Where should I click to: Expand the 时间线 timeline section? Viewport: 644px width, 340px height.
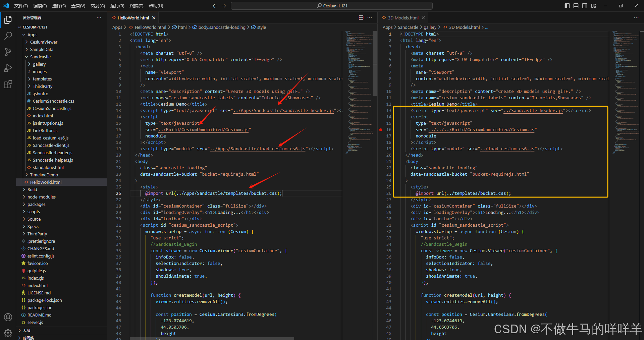(x=62, y=337)
